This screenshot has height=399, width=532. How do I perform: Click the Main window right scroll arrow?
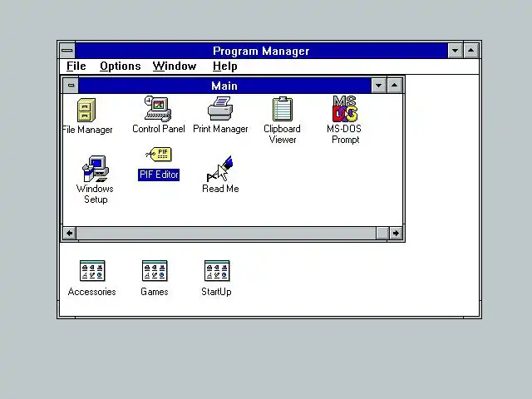coord(396,233)
